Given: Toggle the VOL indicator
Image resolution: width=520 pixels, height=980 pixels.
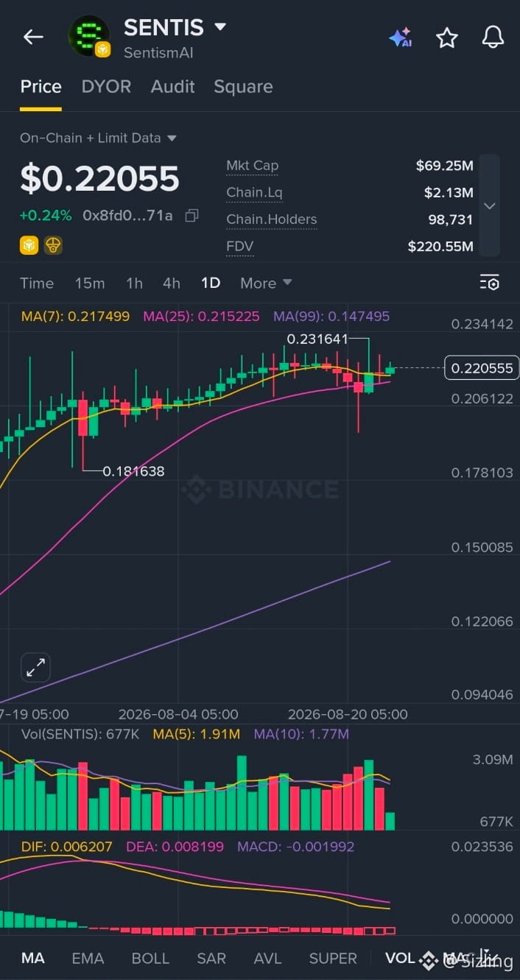Looking at the screenshot, I should click(400, 958).
